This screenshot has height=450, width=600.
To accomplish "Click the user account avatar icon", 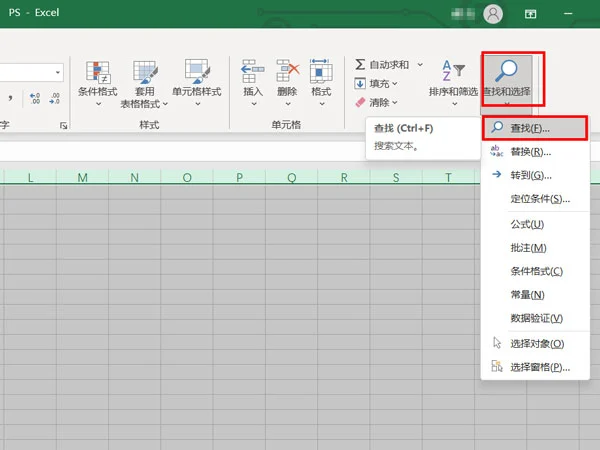I will (492, 14).
